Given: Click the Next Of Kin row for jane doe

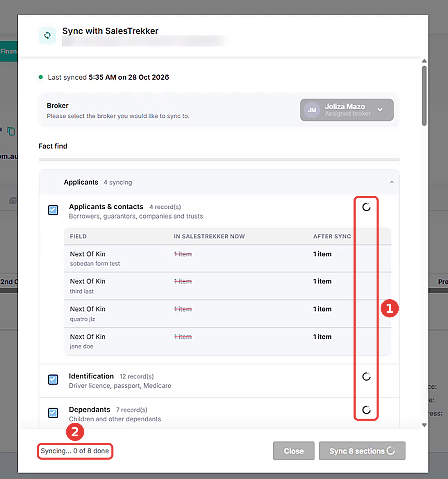Looking at the screenshot, I should [227, 342].
